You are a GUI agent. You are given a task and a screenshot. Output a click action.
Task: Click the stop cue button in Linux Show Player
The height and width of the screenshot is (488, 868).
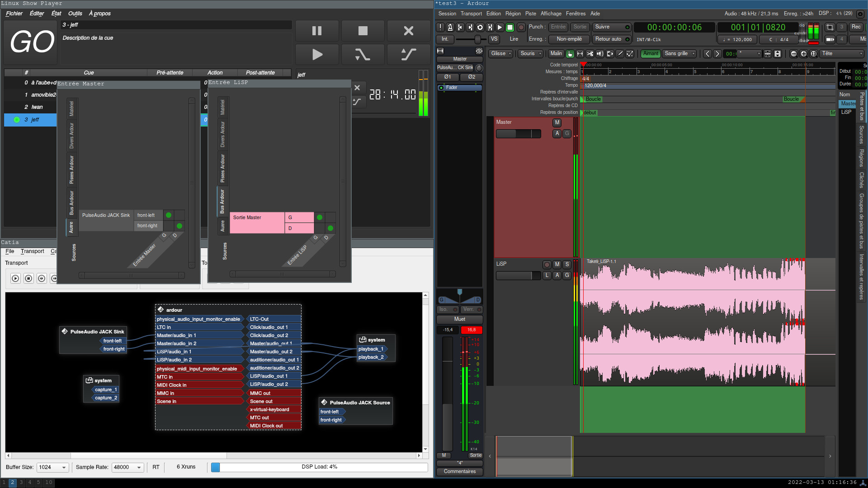[x=363, y=31]
